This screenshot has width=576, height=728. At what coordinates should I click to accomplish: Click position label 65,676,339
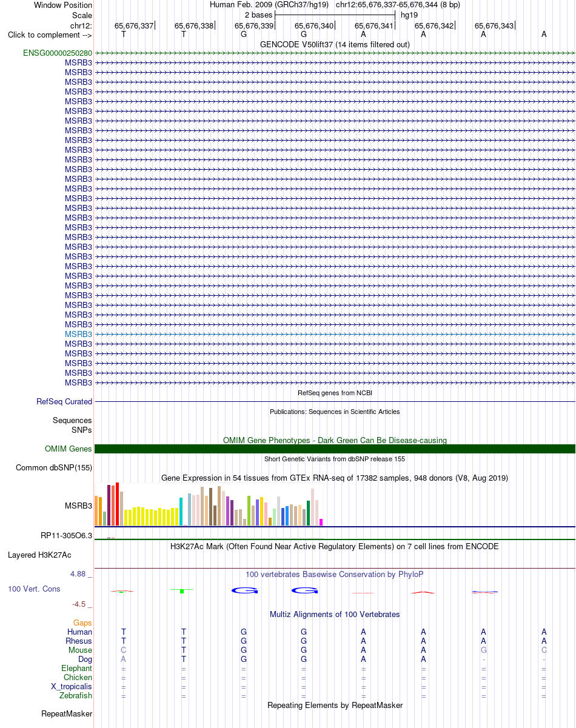254,25
